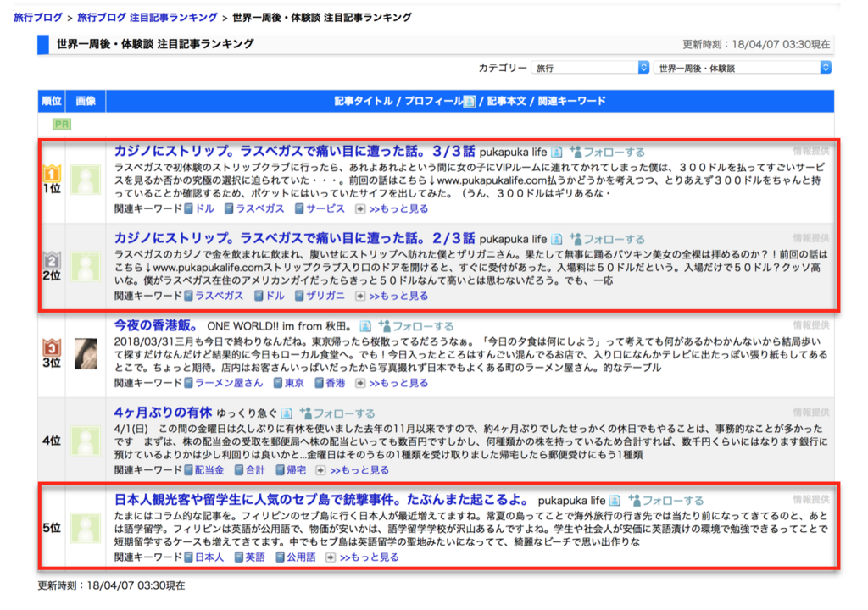868x610 pixels.
Task: Click the gold rank 1 crown icon
Action: [52, 174]
